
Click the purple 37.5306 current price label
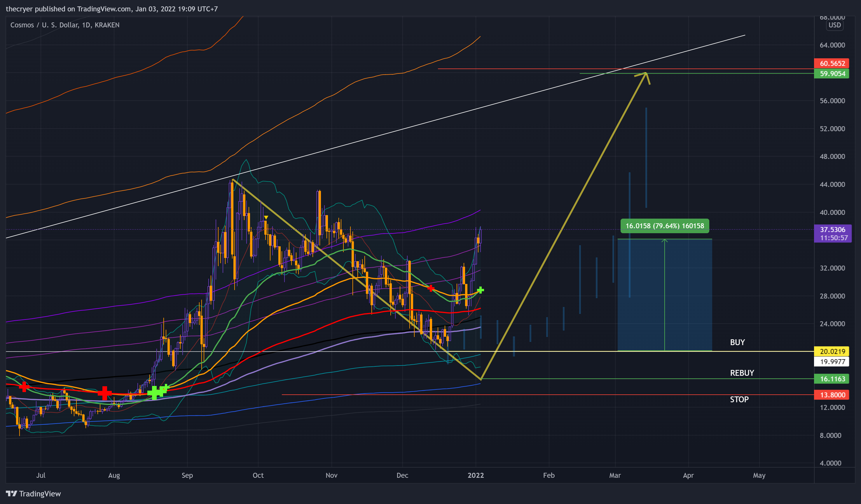coord(833,229)
